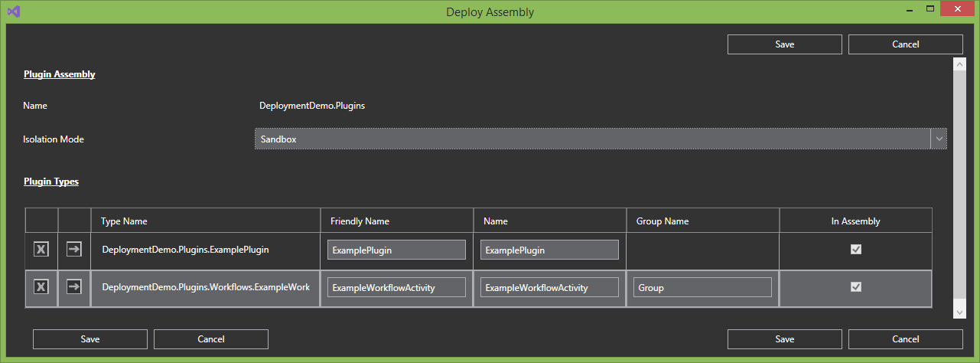Click the Group Name field containing Group

[x=702, y=287]
